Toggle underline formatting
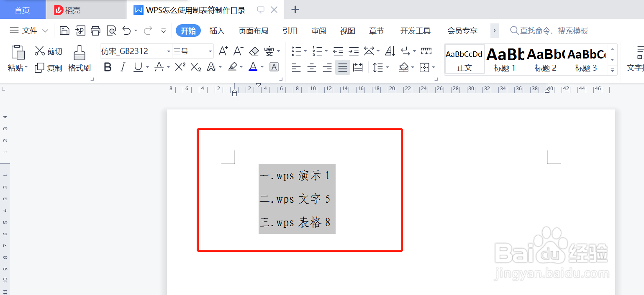Screen dimensions: 644x295 tap(138, 67)
